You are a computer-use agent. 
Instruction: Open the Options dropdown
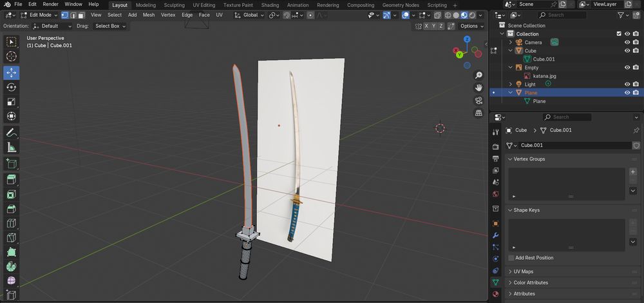pos(471,26)
